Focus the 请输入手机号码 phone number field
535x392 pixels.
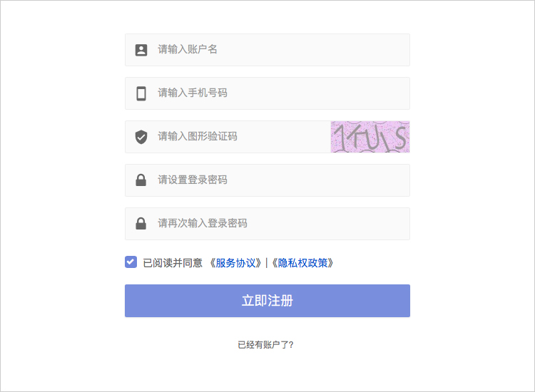(267, 93)
